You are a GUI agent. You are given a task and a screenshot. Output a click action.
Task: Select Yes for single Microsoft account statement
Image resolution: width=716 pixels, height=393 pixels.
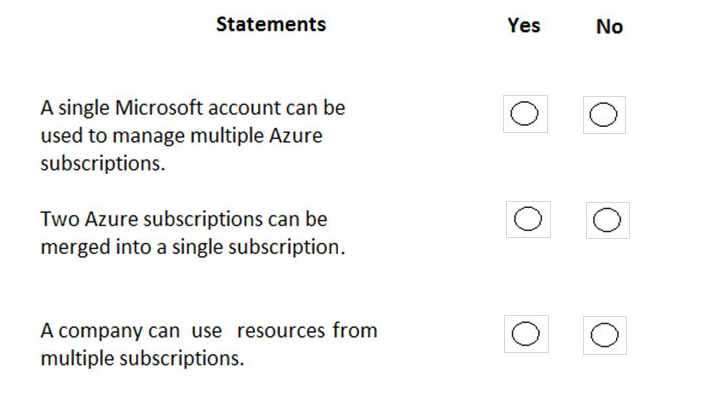click(x=525, y=114)
